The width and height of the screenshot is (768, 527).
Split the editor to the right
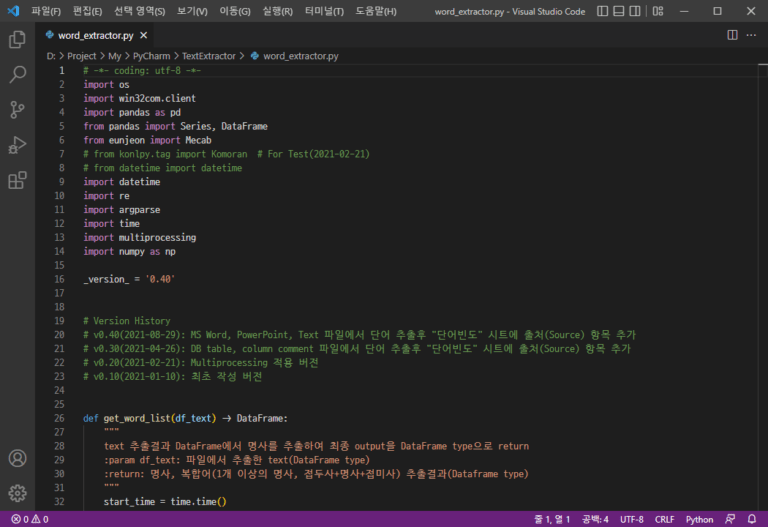point(732,35)
